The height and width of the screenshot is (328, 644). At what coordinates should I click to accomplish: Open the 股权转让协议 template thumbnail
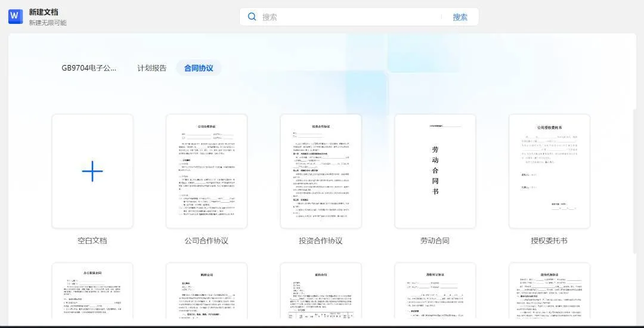[435, 291]
